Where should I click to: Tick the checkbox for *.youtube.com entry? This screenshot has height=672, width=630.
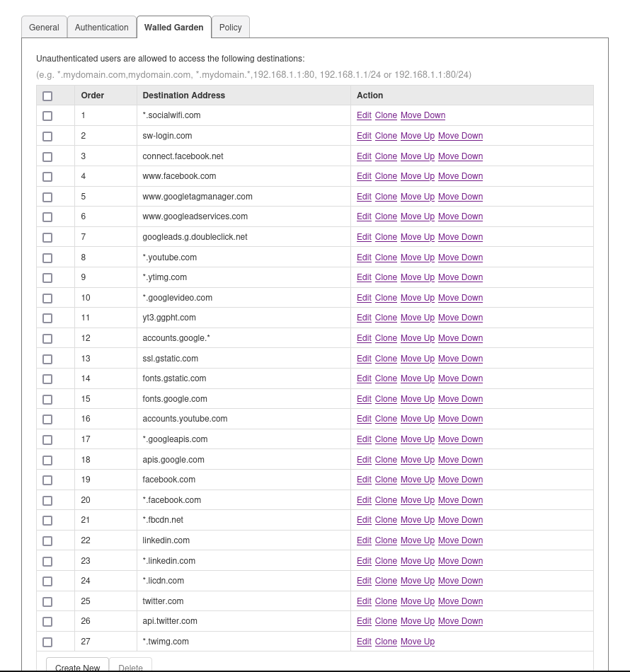click(x=47, y=257)
